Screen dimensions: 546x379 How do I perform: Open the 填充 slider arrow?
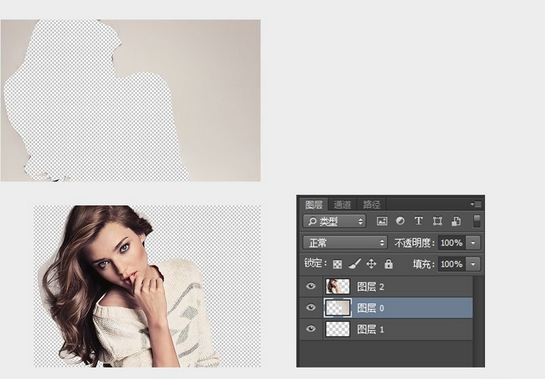click(473, 264)
